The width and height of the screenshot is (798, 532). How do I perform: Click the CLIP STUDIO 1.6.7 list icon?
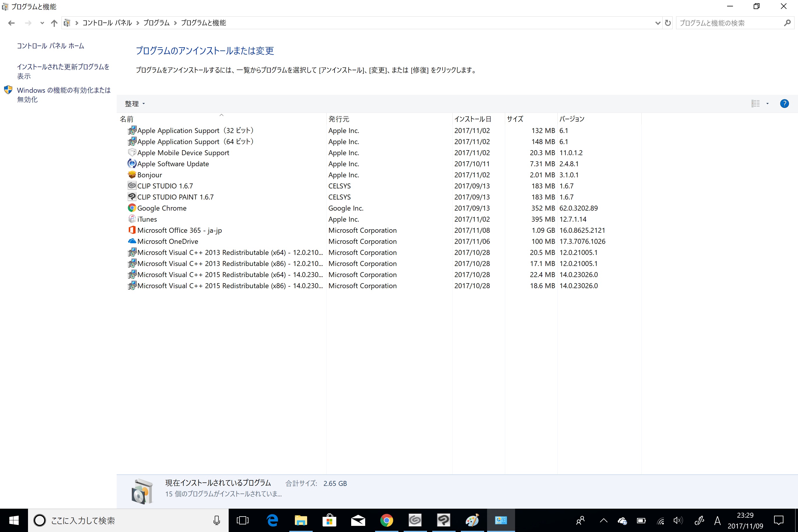pyautogui.click(x=132, y=185)
